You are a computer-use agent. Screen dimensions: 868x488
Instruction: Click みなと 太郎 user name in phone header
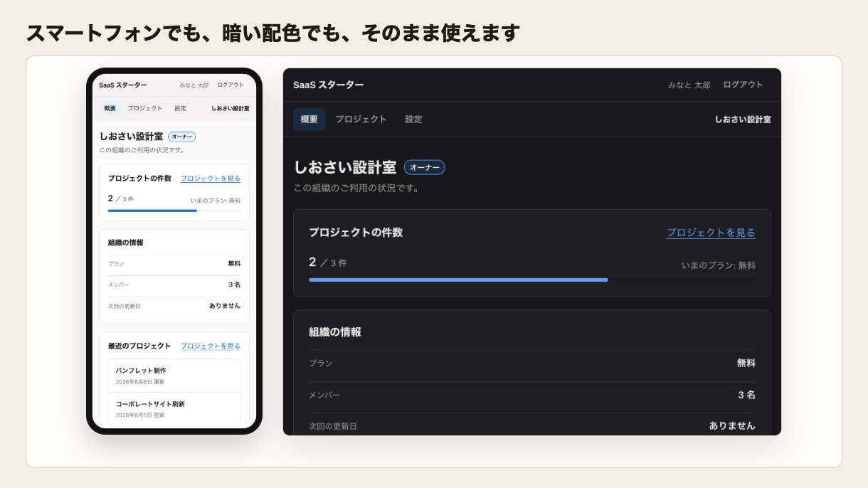[194, 85]
